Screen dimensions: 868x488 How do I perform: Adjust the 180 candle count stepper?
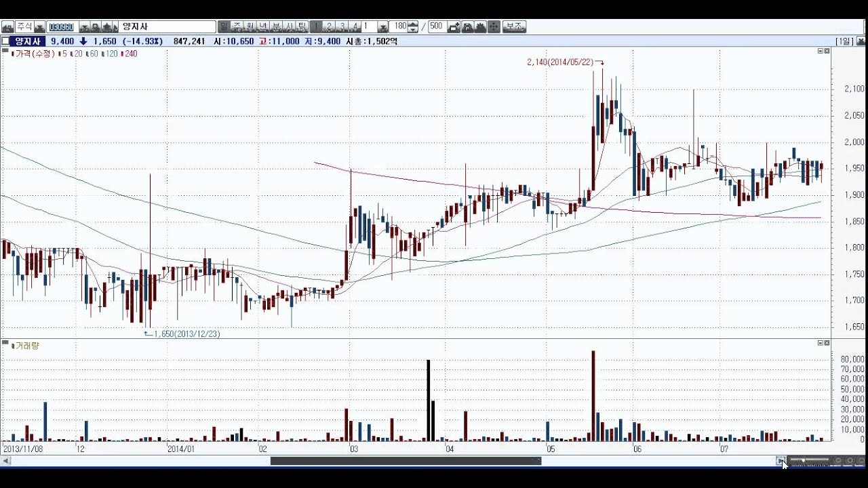(413, 27)
